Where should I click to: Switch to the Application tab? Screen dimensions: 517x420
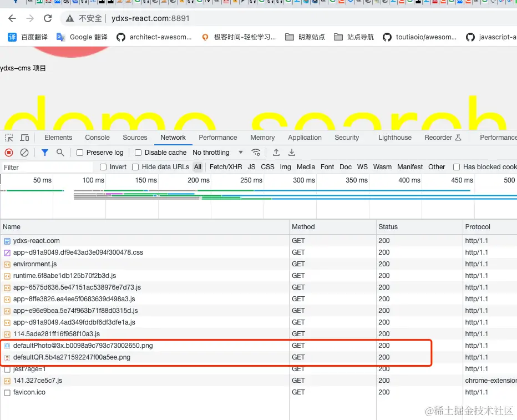pyautogui.click(x=305, y=138)
